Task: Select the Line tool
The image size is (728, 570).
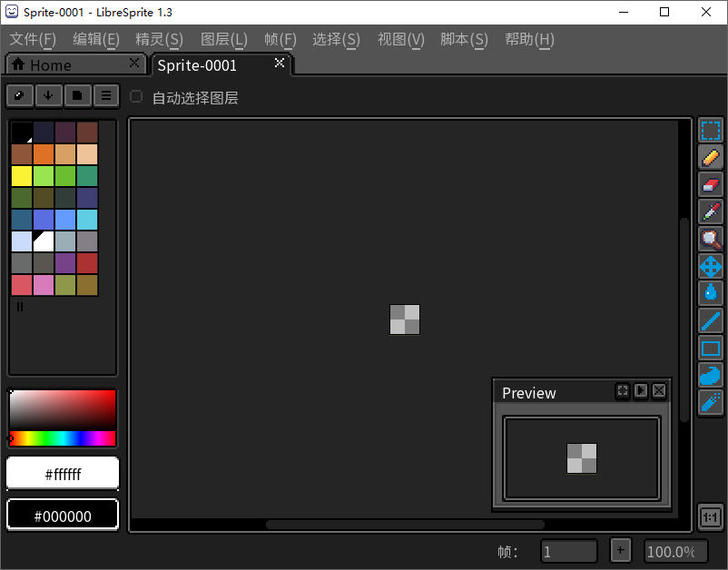Action: click(711, 320)
